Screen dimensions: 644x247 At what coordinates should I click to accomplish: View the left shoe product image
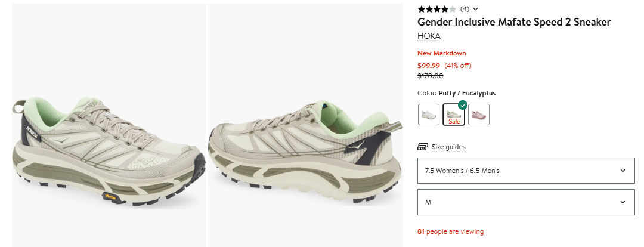click(109, 125)
